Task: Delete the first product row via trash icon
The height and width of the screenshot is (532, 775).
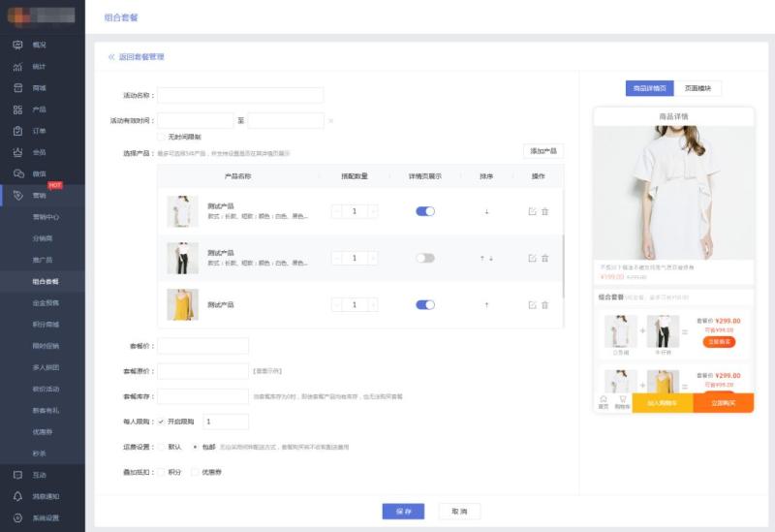Action: click(544, 211)
